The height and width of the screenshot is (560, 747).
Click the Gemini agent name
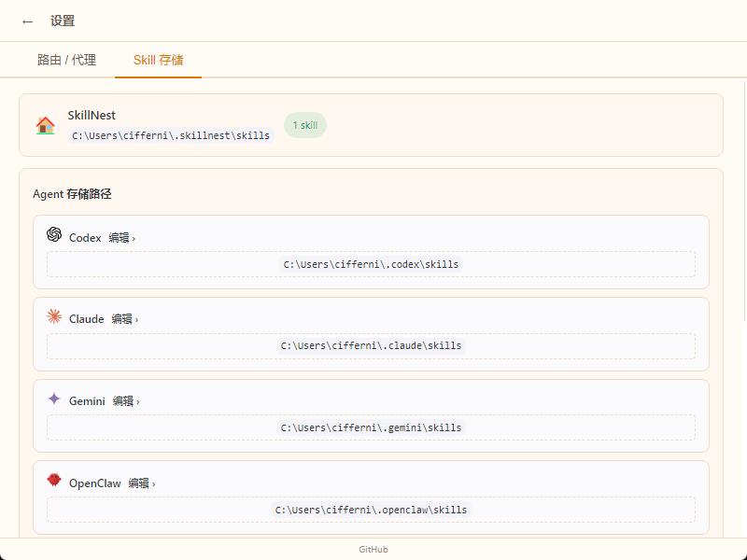point(87,401)
